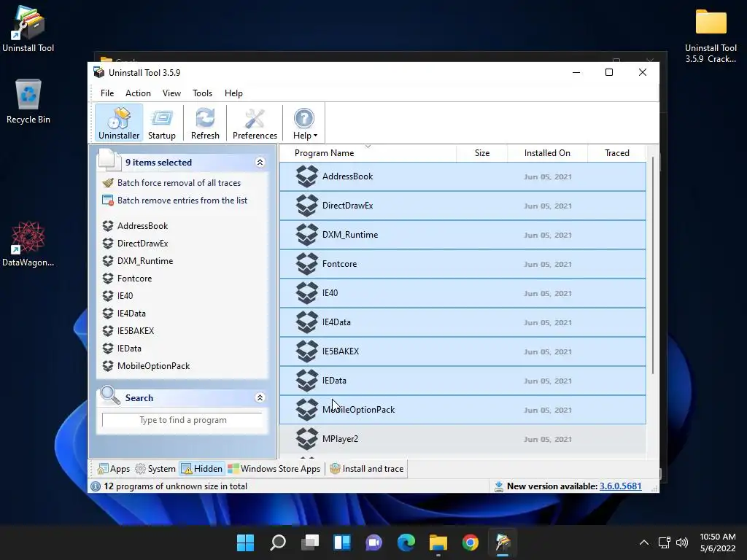Open the Help toolbar dropdown
Screen dimensions: 747x560
click(305, 123)
